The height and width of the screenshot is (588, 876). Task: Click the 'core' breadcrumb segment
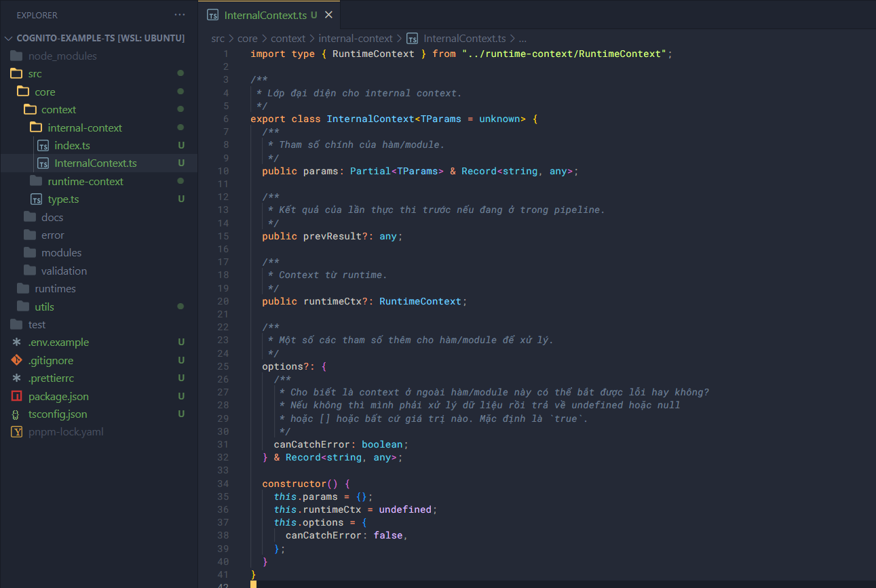point(248,39)
